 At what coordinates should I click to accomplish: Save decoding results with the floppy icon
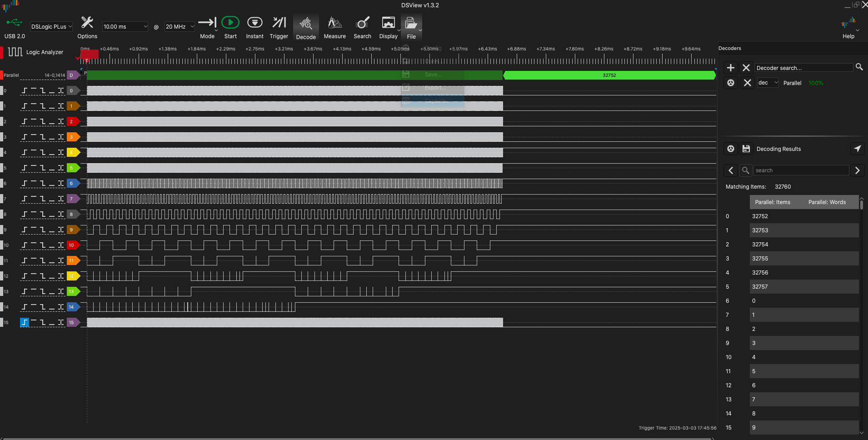click(x=746, y=149)
